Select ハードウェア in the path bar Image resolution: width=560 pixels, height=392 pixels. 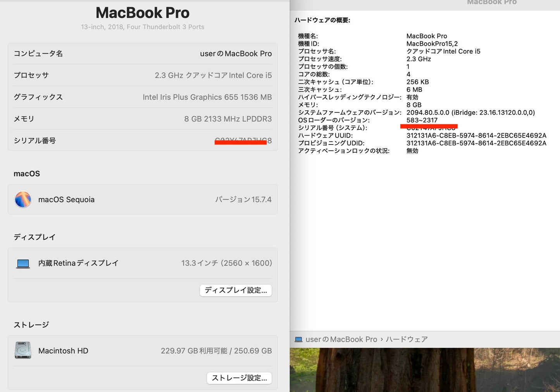pyautogui.click(x=407, y=339)
